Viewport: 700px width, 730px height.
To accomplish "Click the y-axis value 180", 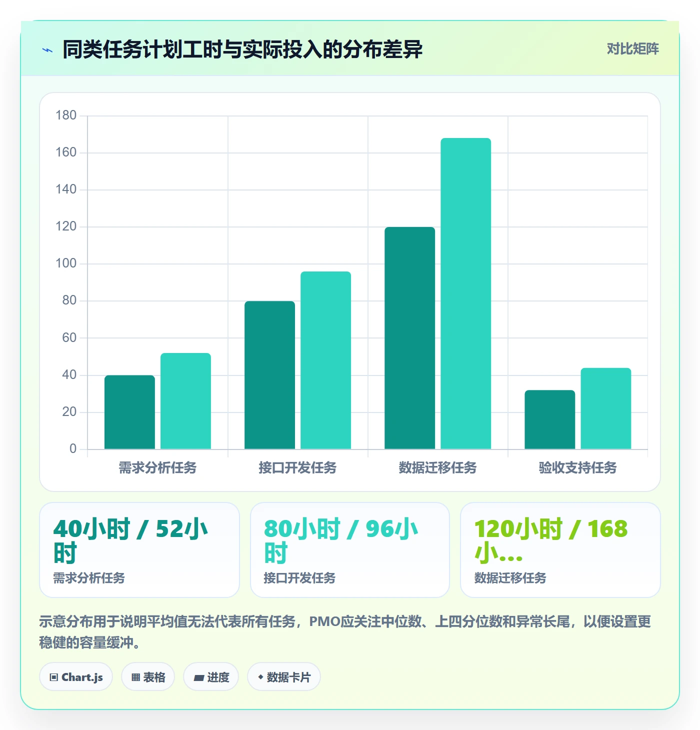I will click(66, 115).
